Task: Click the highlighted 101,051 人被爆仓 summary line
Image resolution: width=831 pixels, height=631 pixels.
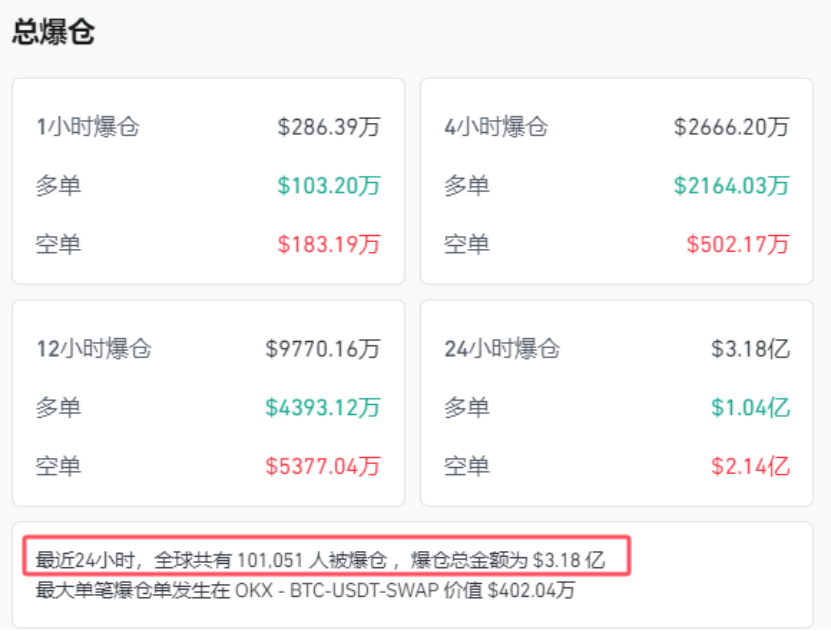Action: click(x=320, y=558)
